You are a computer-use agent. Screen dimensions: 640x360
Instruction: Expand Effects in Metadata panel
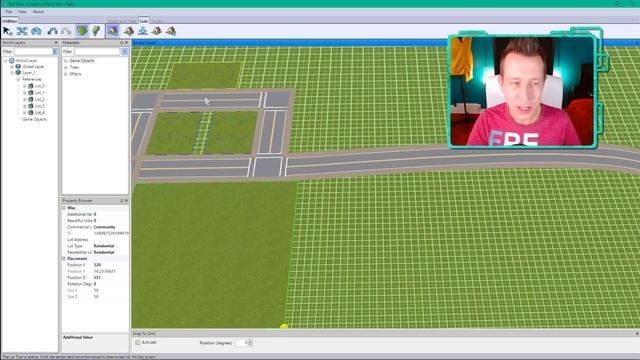[x=66, y=74]
